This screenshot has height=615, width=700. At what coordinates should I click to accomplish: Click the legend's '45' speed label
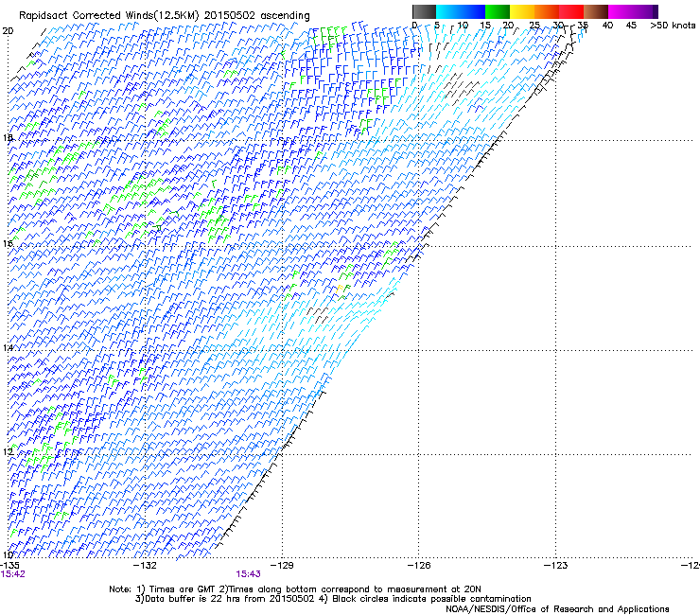(631, 26)
